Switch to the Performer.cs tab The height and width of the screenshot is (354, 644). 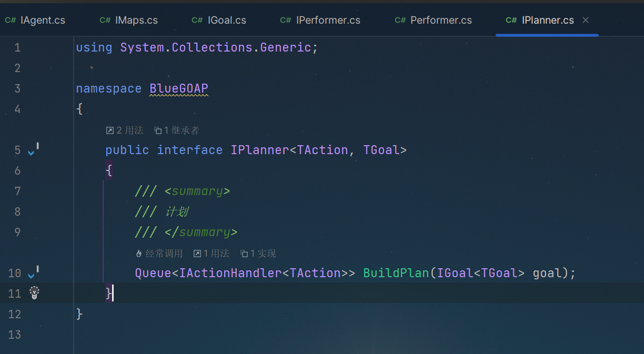[x=433, y=21]
